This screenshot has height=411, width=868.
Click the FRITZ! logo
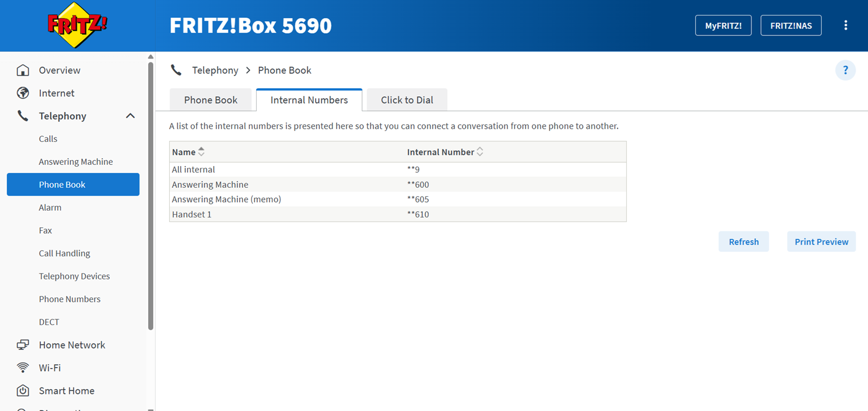[77, 25]
